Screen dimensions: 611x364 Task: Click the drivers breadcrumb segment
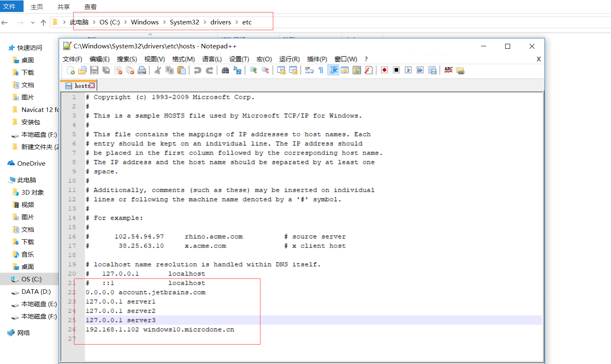tap(221, 22)
